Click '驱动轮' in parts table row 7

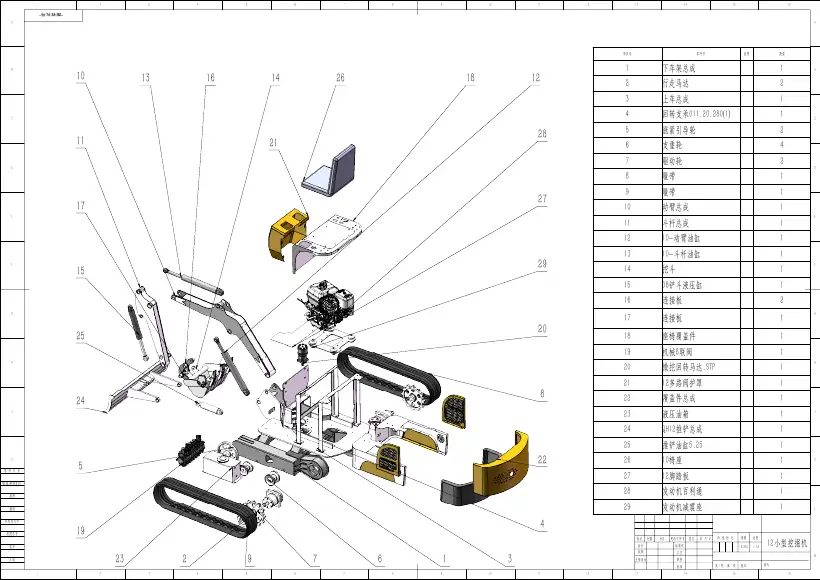coord(673,161)
